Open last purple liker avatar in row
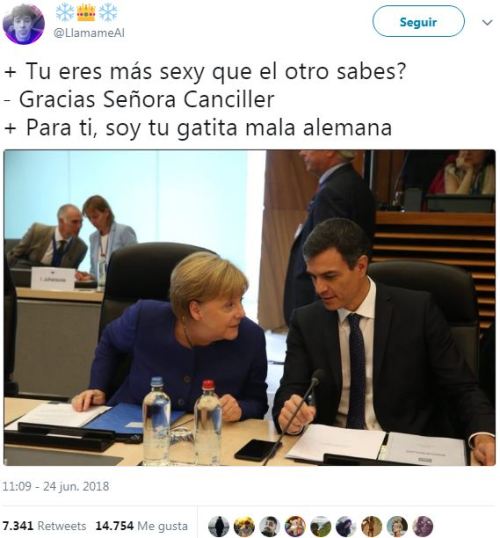 click(423, 526)
